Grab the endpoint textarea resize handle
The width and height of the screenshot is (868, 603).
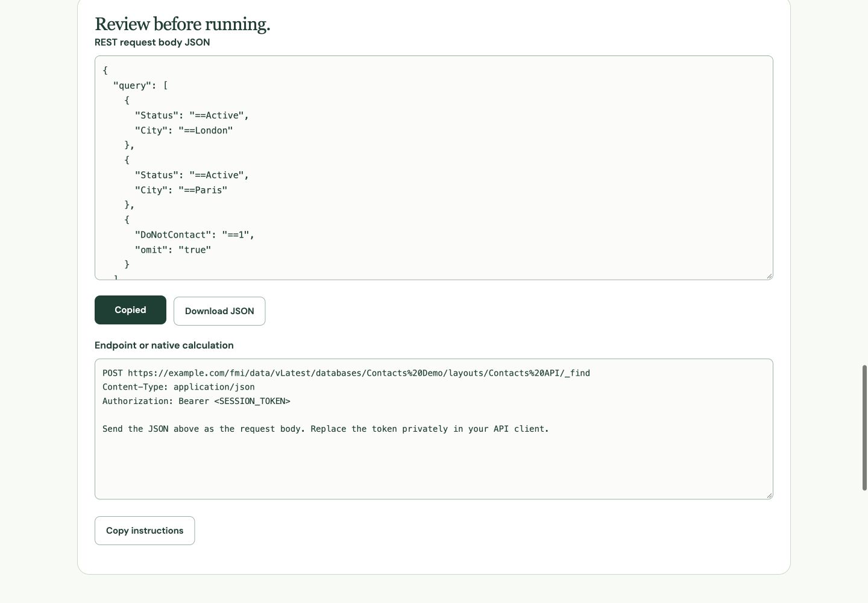click(769, 495)
